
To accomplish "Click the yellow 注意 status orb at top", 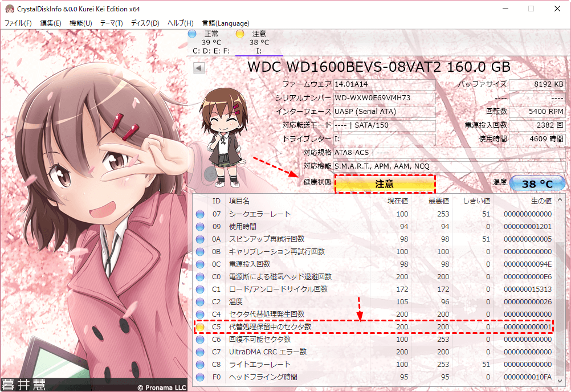I will click(x=240, y=34).
